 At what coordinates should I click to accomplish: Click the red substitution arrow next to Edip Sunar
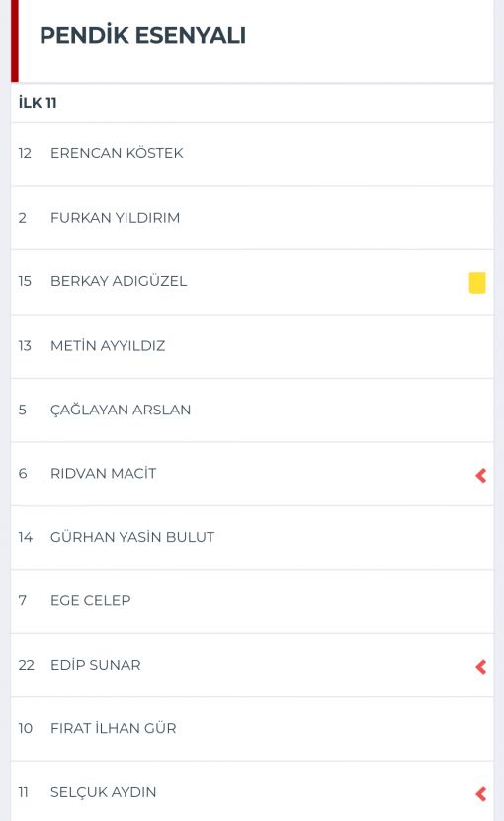pyautogui.click(x=481, y=666)
